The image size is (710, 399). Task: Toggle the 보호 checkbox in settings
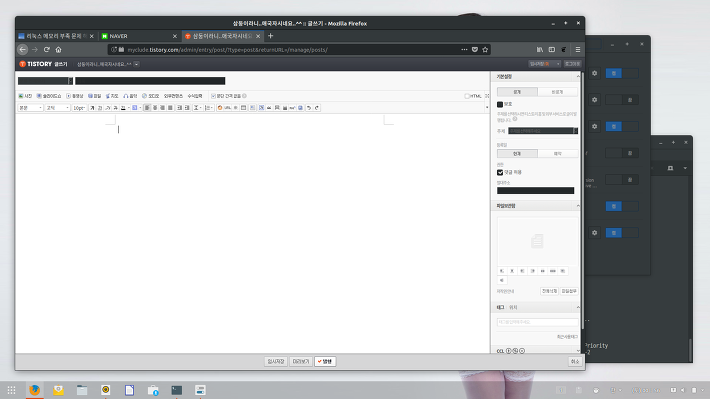click(500, 104)
